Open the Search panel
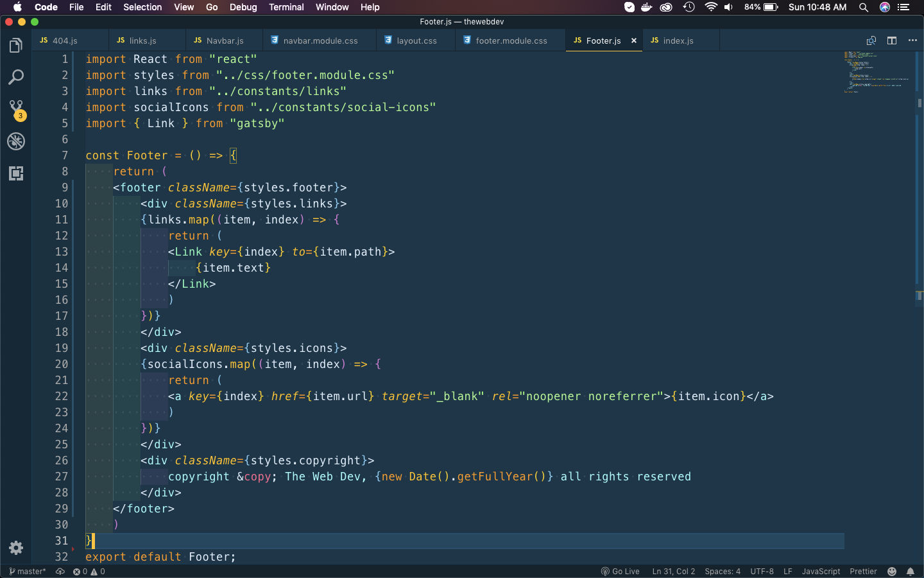Viewport: 924px width, 578px height. pyautogui.click(x=16, y=78)
